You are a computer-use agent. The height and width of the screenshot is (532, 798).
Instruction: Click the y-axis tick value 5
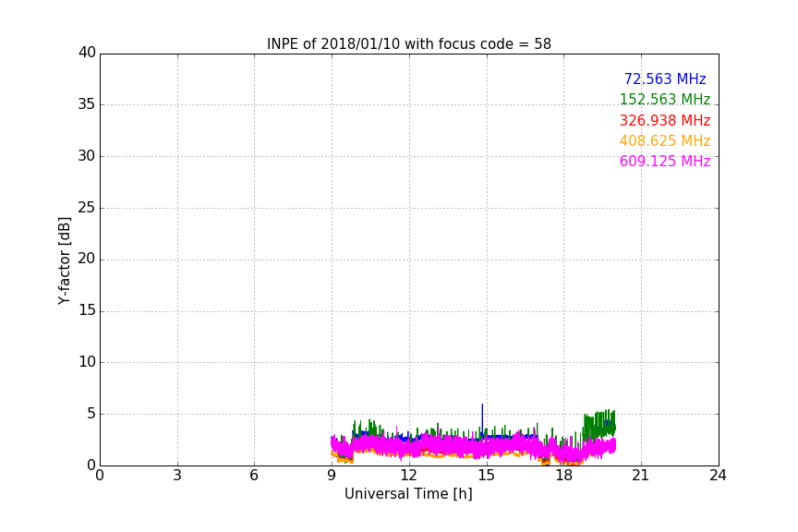click(x=91, y=414)
